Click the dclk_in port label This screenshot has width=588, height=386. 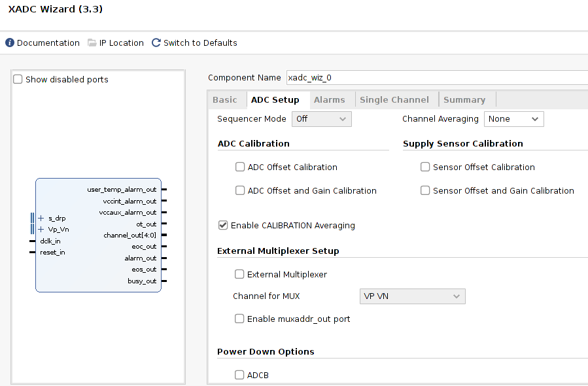[50, 241]
